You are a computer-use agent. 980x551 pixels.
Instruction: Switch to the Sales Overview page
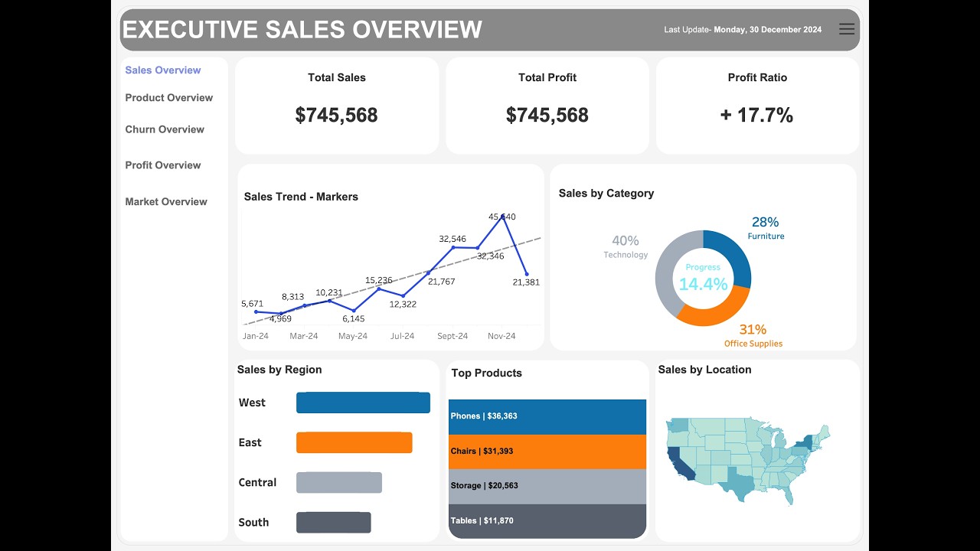(x=163, y=70)
